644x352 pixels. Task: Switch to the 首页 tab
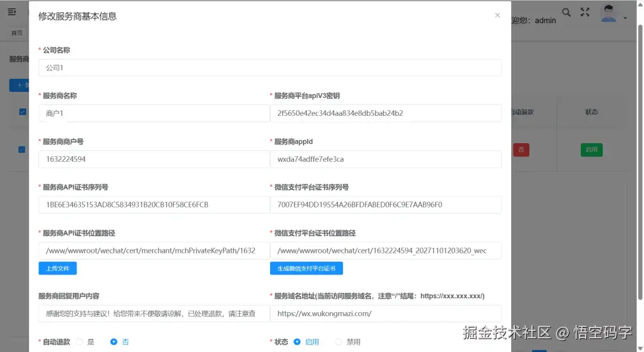[17, 32]
